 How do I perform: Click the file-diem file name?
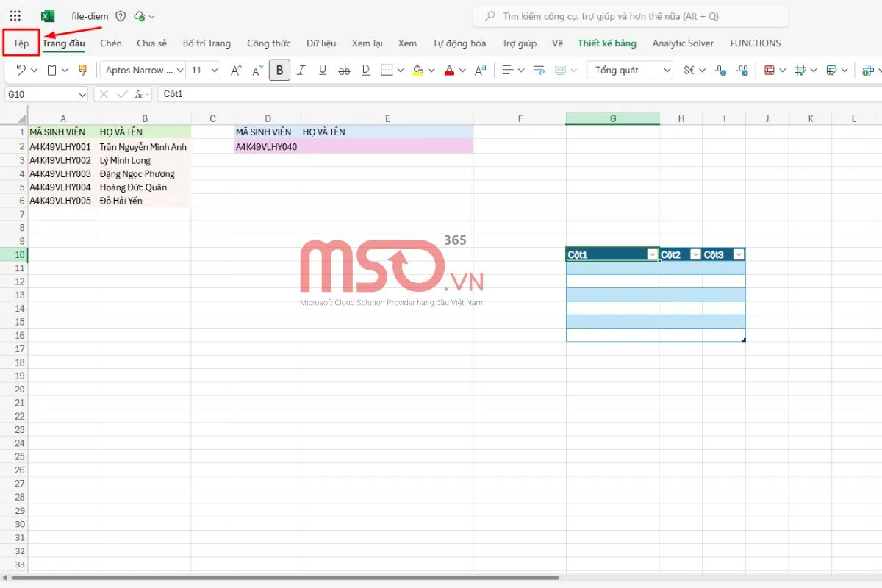[x=90, y=16]
